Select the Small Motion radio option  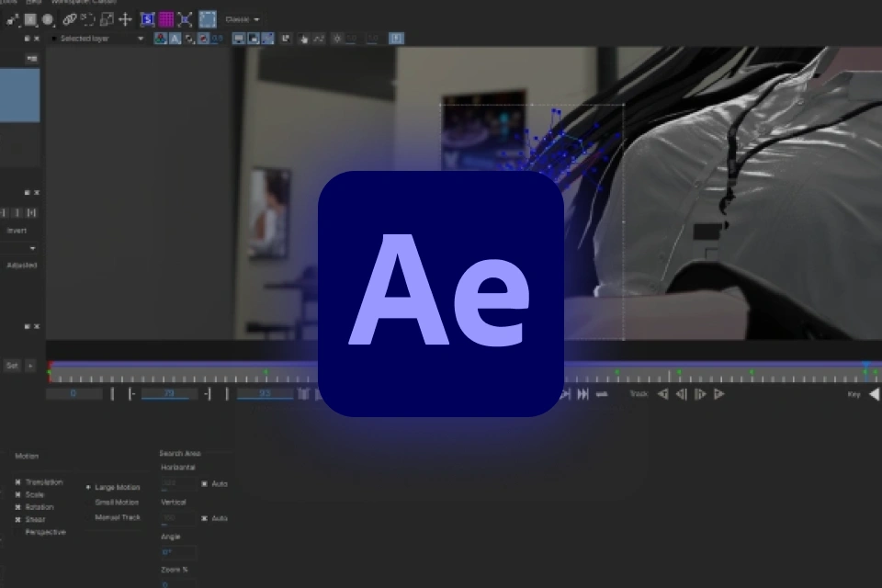pyautogui.click(x=88, y=502)
